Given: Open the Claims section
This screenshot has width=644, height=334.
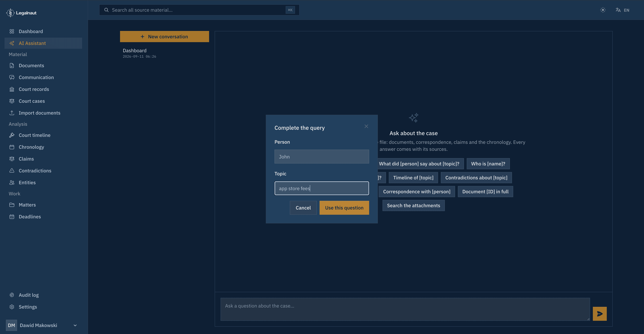Looking at the screenshot, I should click(x=43, y=159).
